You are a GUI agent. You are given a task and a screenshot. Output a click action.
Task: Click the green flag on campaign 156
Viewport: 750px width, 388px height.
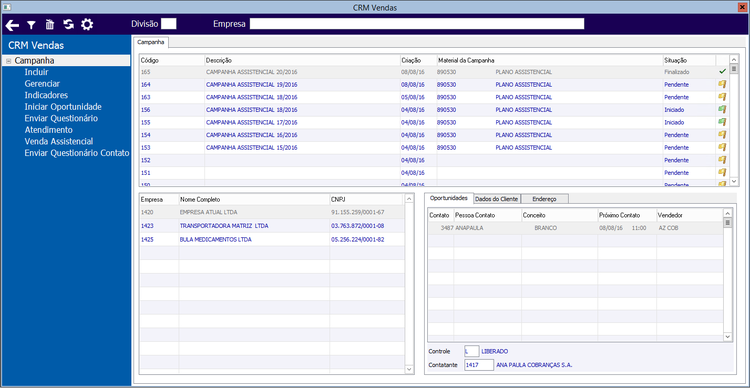tap(722, 109)
